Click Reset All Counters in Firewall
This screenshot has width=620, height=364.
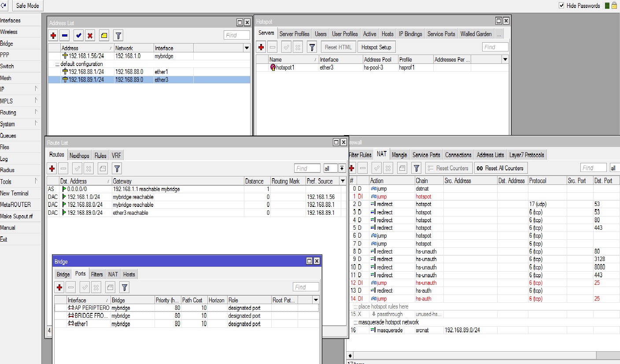click(500, 168)
